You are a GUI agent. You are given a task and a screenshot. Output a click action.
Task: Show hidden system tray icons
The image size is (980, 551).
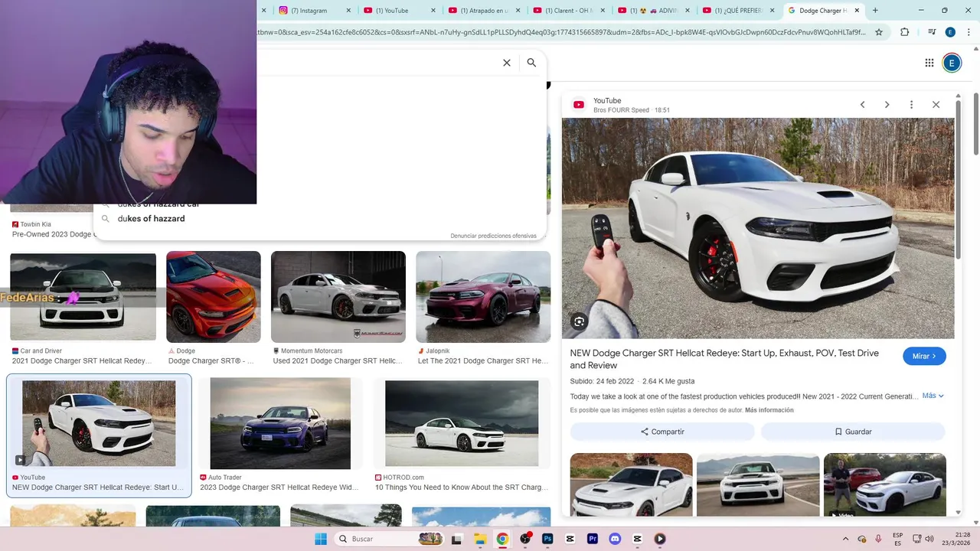[845, 538]
